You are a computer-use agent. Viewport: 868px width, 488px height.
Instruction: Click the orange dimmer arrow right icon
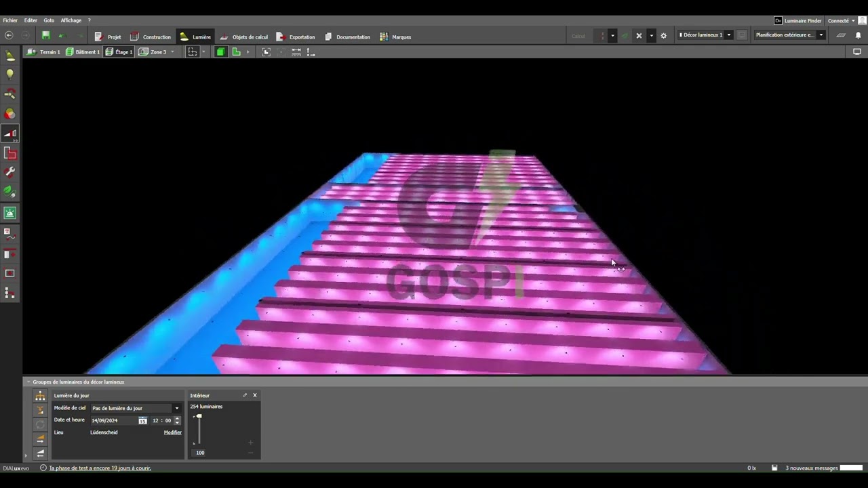(40, 439)
